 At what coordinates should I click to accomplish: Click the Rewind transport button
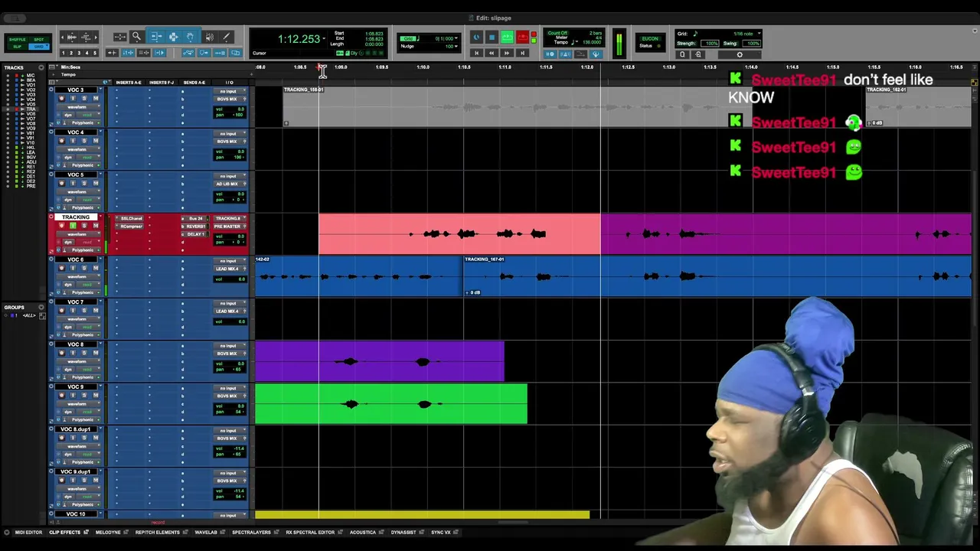tap(492, 53)
